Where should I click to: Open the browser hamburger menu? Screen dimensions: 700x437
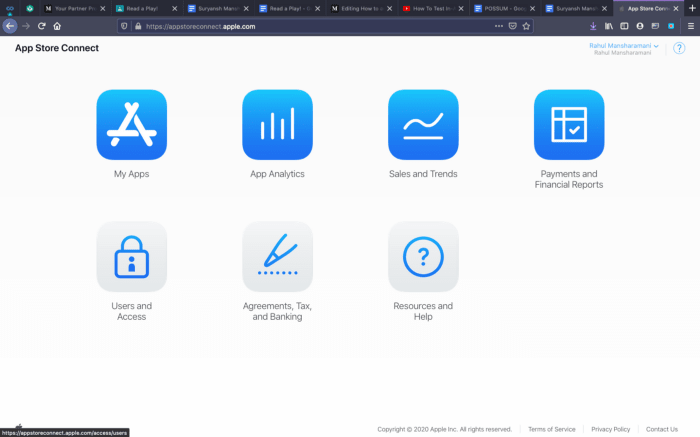691,26
